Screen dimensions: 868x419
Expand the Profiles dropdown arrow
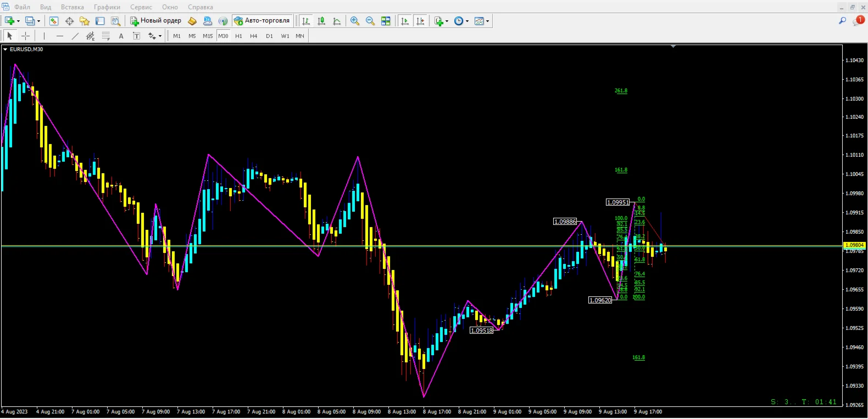pos(39,21)
